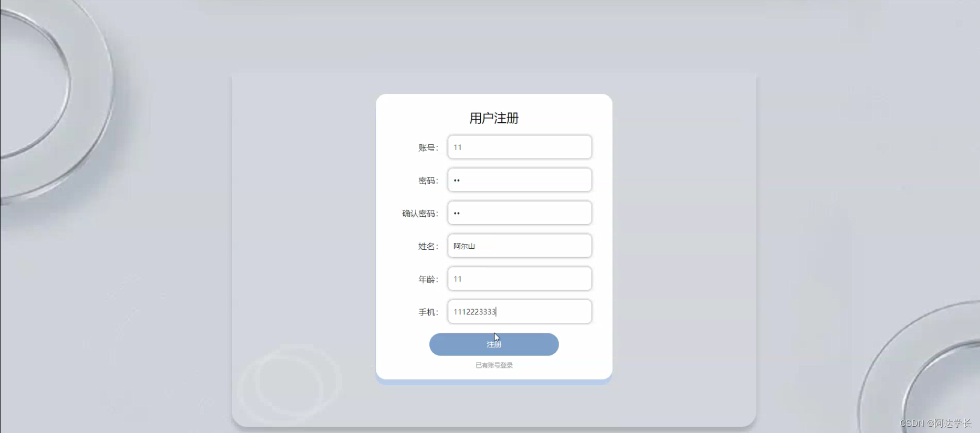
Task: Click the 年龄: label text
Action: 428,279
